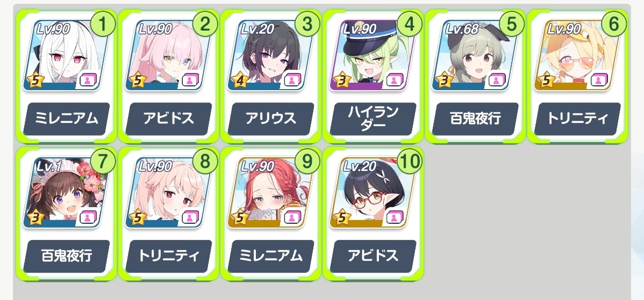Image resolution: width=644 pixels, height=300 pixels.
Task: Select the pink-haired heterochromia student portrait numbered 2
Action: click(168, 55)
